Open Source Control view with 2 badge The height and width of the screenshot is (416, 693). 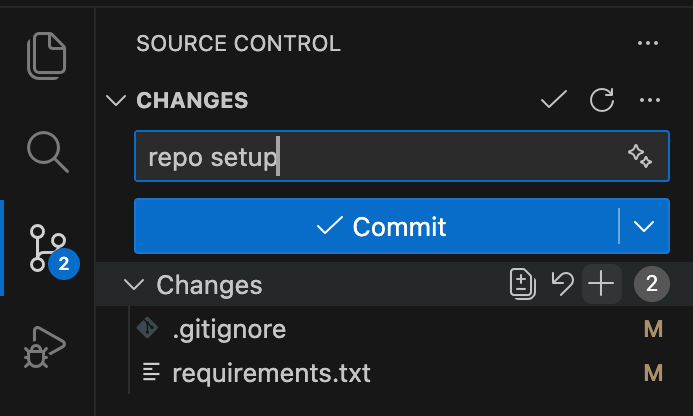click(x=47, y=248)
